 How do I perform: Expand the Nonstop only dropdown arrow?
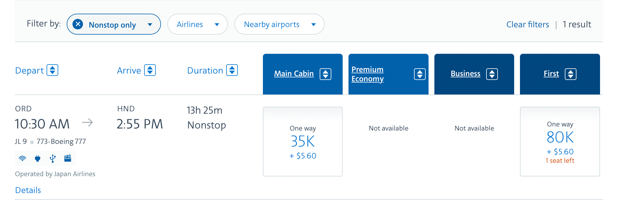tap(150, 25)
